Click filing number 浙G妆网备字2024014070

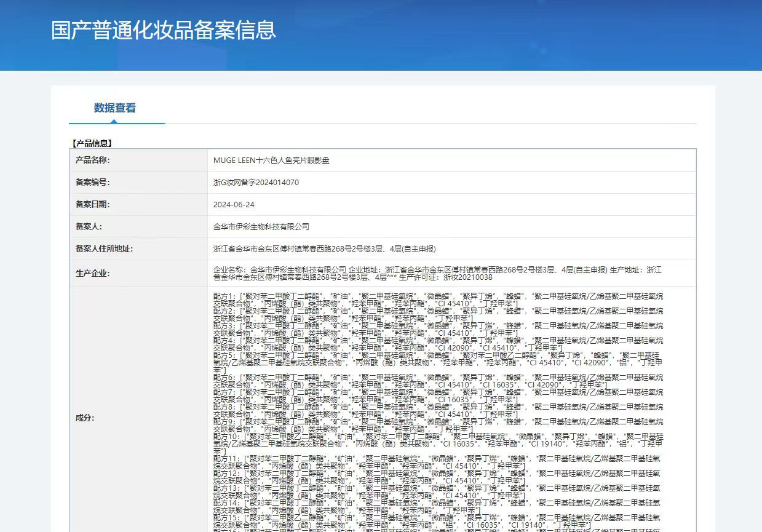256,183
